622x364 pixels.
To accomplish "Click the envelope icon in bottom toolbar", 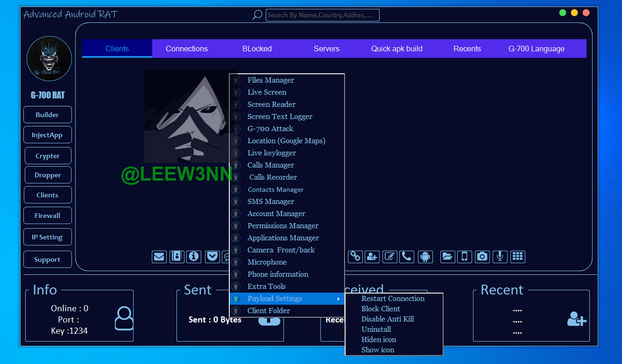I will click(159, 257).
